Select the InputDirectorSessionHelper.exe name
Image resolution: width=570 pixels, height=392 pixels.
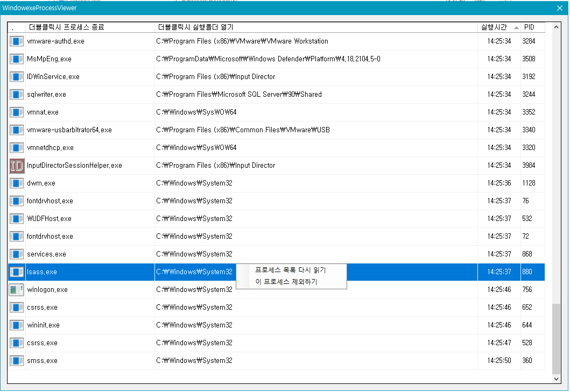[74, 166]
